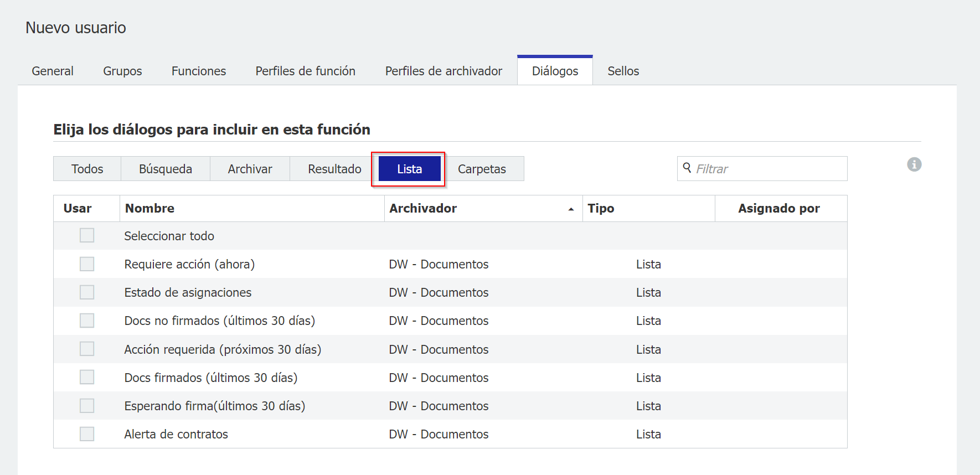Click the Asignado por column header
The height and width of the screenshot is (475, 980).
point(781,208)
